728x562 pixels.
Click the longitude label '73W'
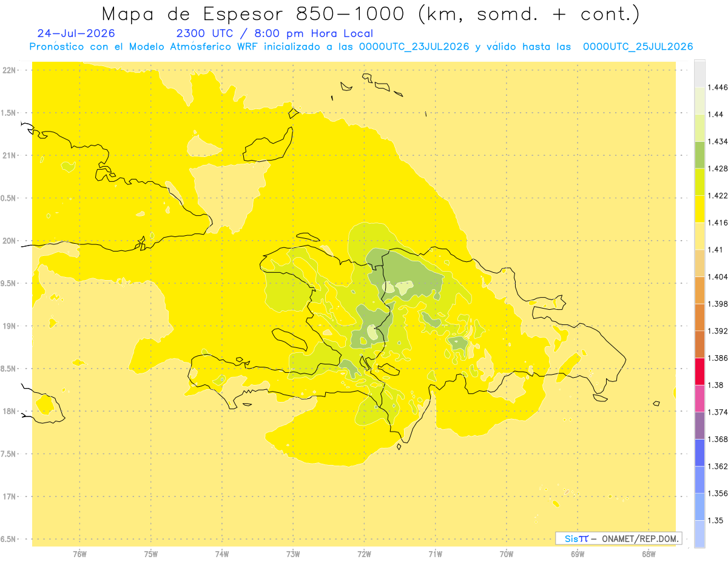(x=293, y=554)
